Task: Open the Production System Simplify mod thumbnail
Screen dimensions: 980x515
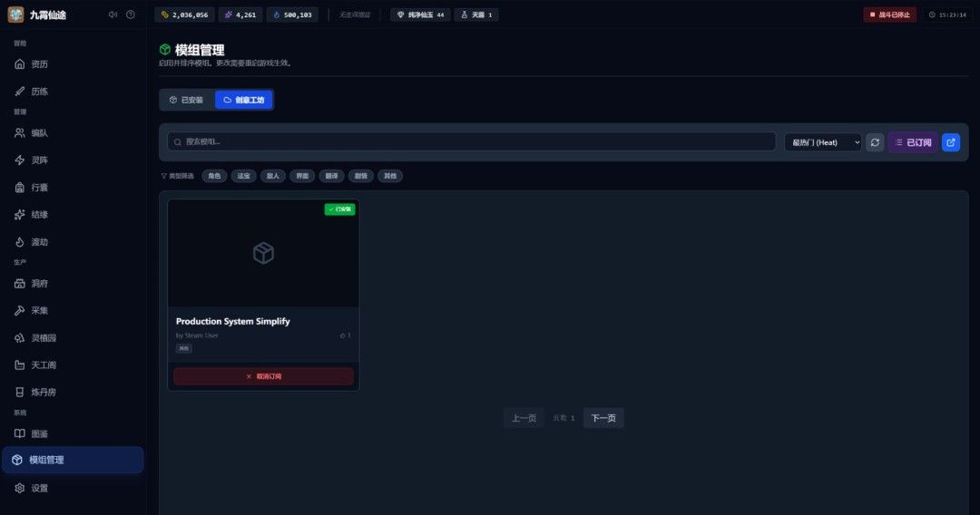Action: pyautogui.click(x=263, y=254)
